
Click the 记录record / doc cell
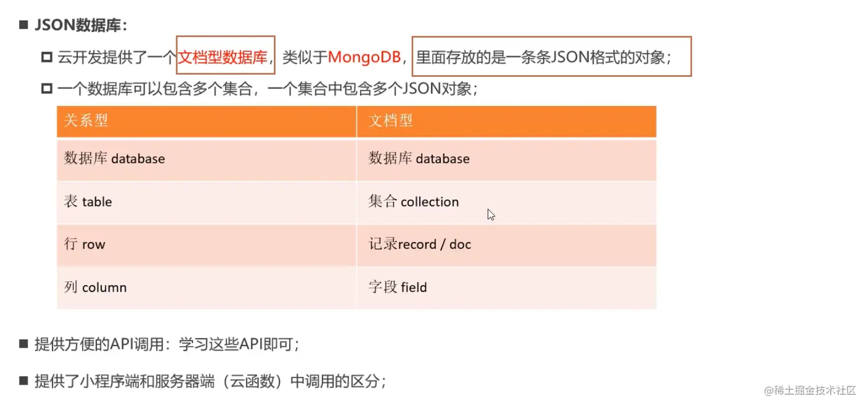click(506, 244)
